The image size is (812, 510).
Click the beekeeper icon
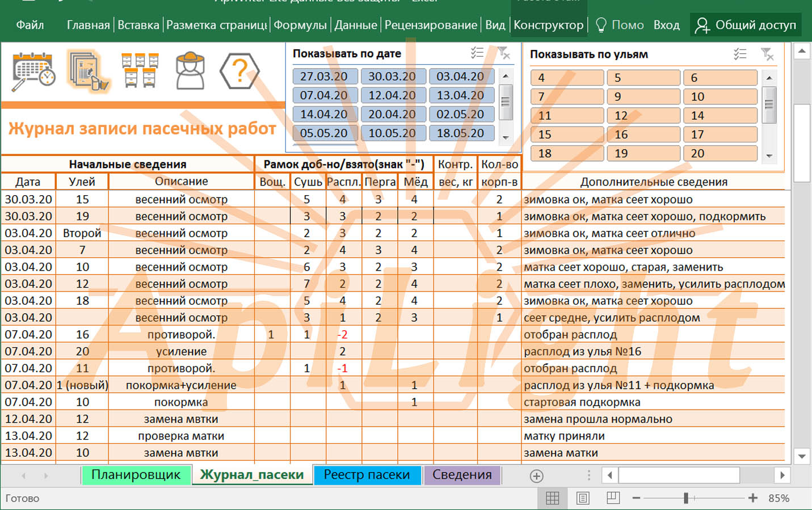[190, 70]
